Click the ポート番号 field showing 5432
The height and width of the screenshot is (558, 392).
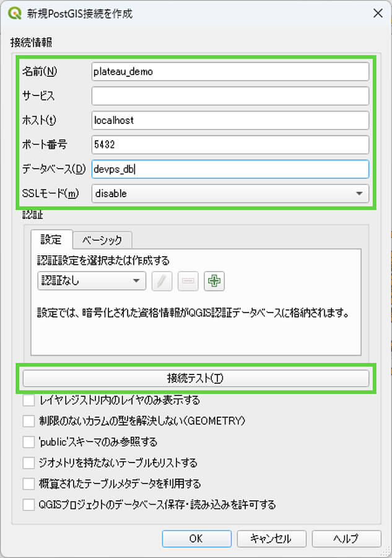pos(230,144)
